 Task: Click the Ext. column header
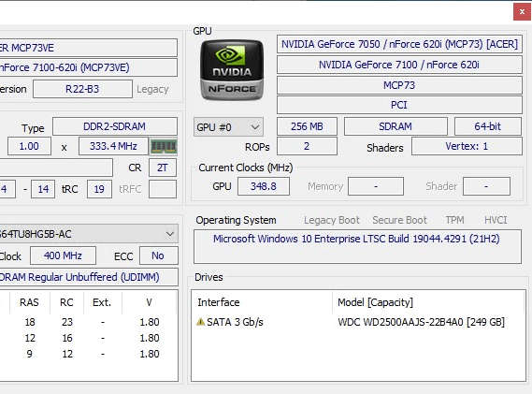[102, 302]
